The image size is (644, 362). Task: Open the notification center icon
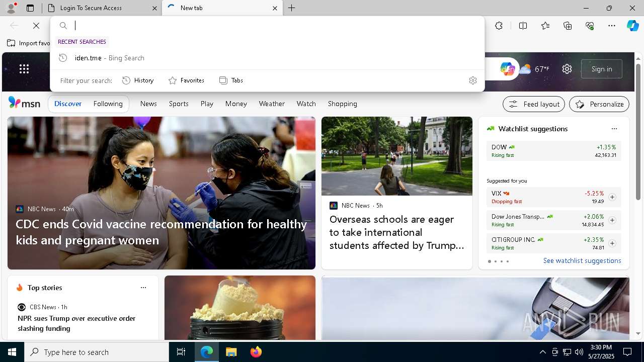[627, 352]
